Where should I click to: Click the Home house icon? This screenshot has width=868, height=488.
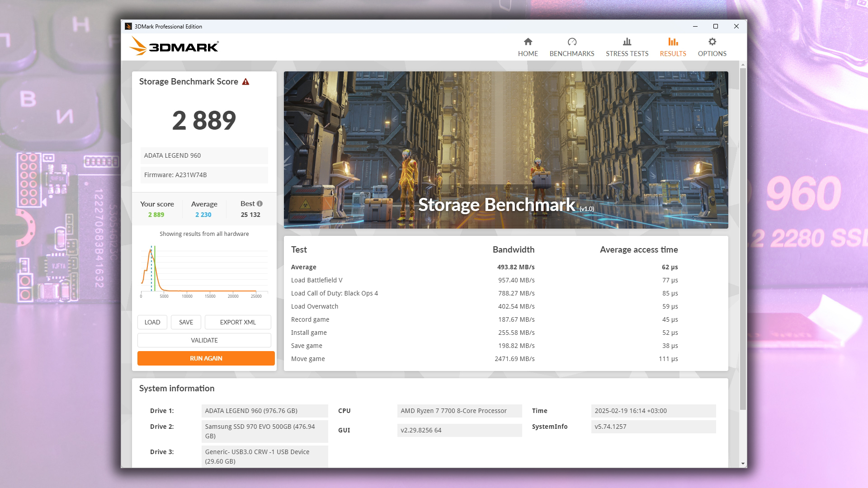pyautogui.click(x=528, y=42)
